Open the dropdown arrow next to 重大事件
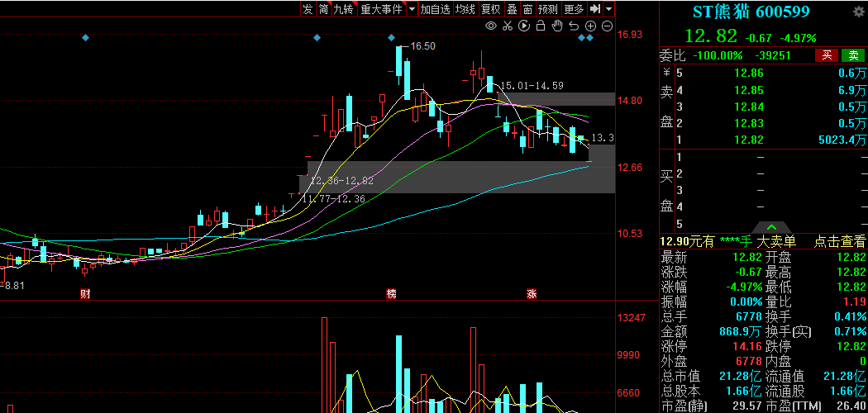 412,9
